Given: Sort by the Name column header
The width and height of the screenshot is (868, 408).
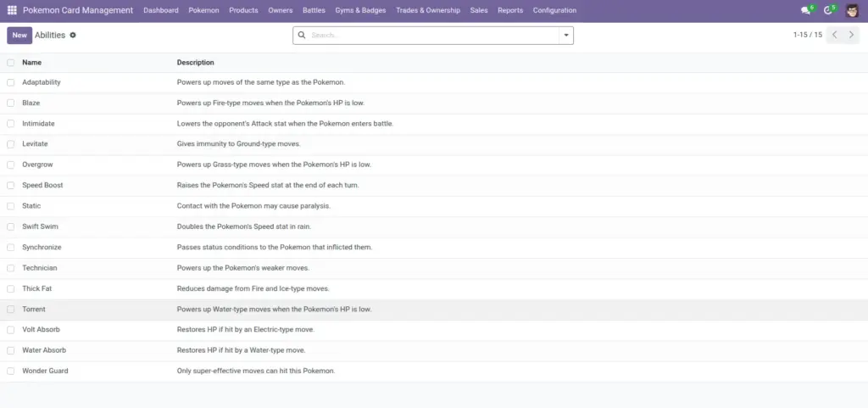Looking at the screenshot, I should tap(31, 63).
